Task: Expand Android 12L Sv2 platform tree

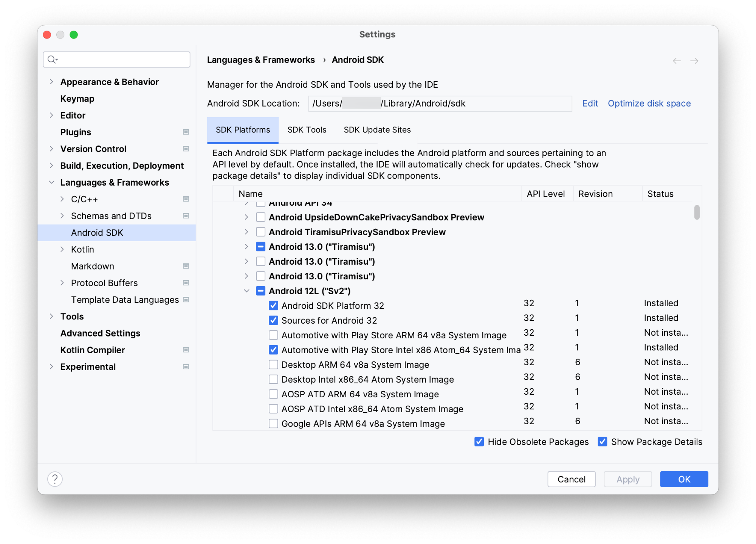Action: click(x=247, y=290)
